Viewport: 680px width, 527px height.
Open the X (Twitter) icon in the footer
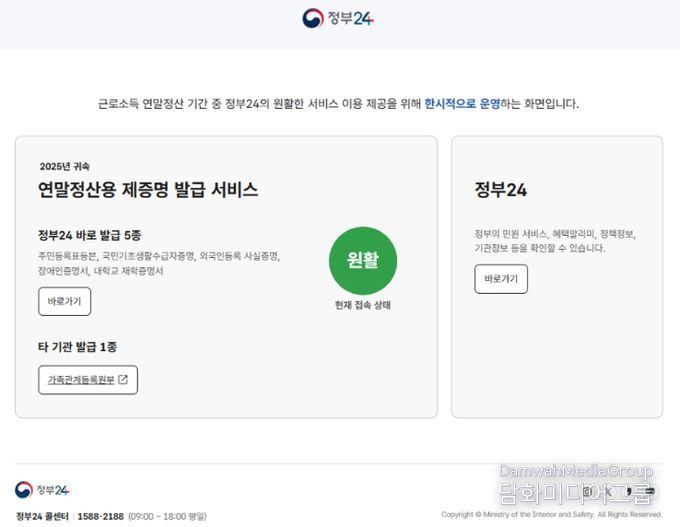(x=609, y=491)
